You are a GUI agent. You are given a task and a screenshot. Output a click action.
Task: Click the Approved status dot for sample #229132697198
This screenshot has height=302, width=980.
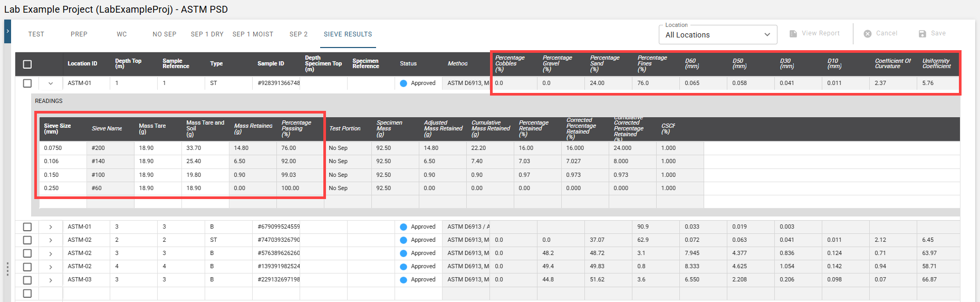tap(403, 280)
